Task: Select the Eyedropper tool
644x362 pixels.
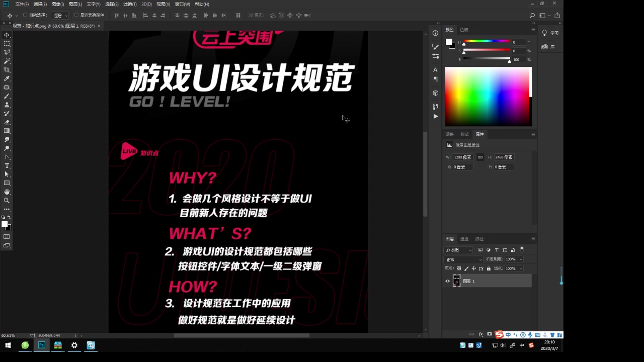Action: [x=7, y=78]
